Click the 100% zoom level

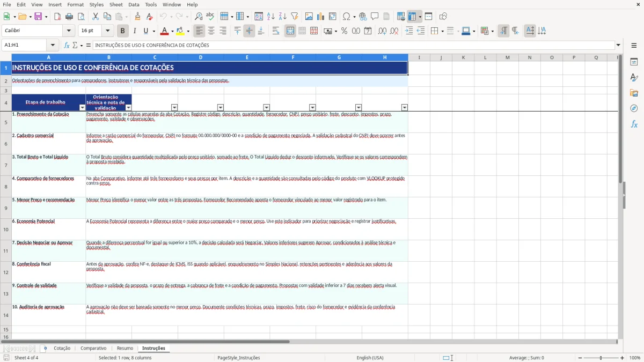pos(635,358)
